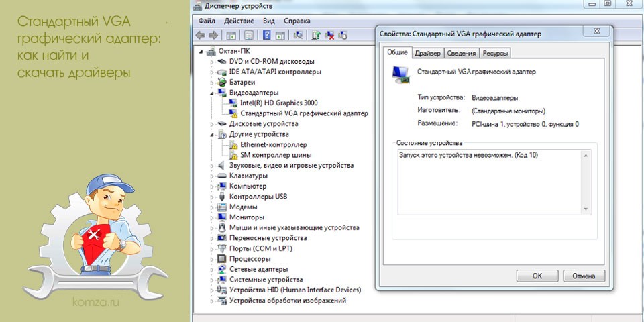Expand Устройства HID node
The height and width of the screenshot is (322, 644).
(213, 290)
